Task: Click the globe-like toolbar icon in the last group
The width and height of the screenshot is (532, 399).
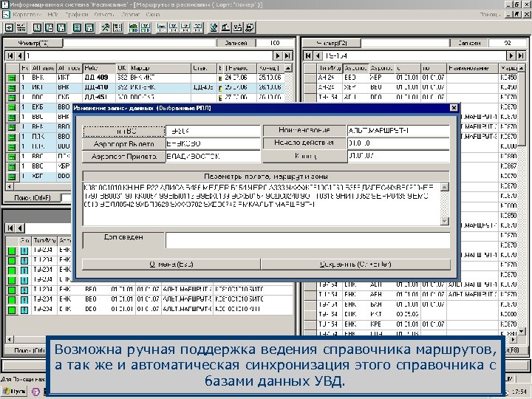Action: [214, 27]
